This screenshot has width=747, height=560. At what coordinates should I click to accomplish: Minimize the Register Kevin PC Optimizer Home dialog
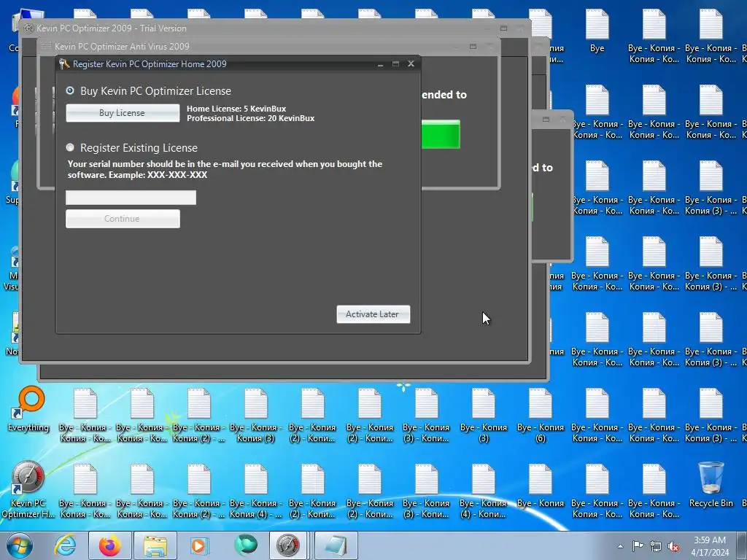point(380,63)
